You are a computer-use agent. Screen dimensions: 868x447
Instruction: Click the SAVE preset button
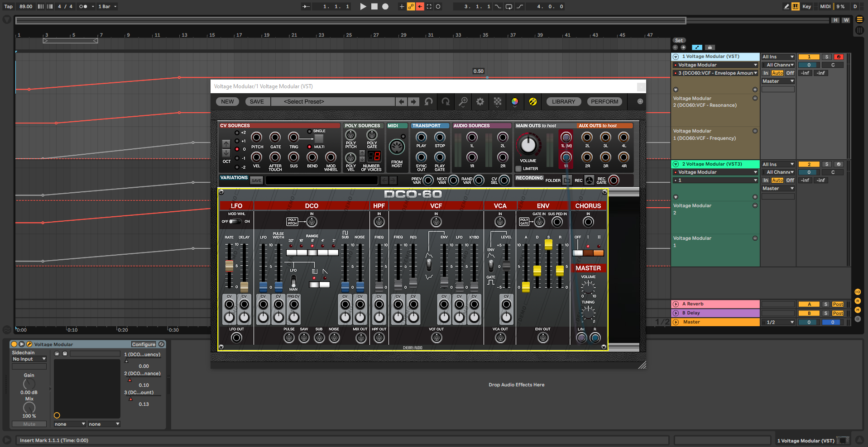click(257, 102)
